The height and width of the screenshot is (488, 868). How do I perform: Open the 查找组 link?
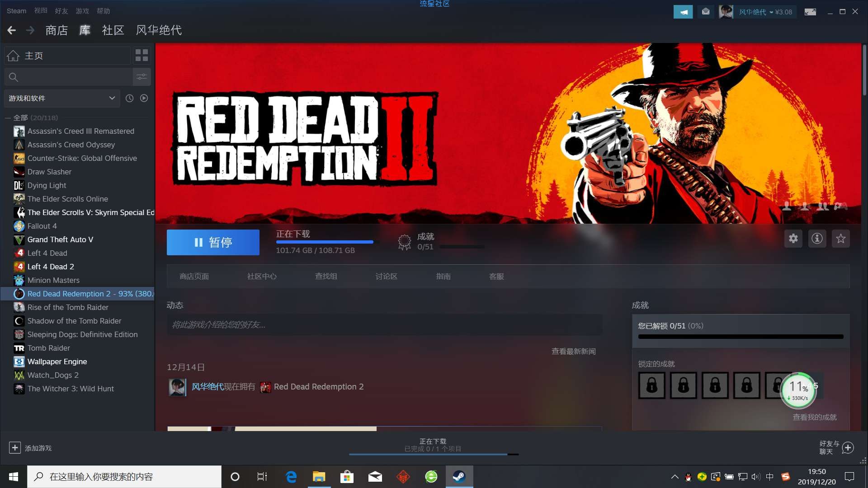coord(326,277)
